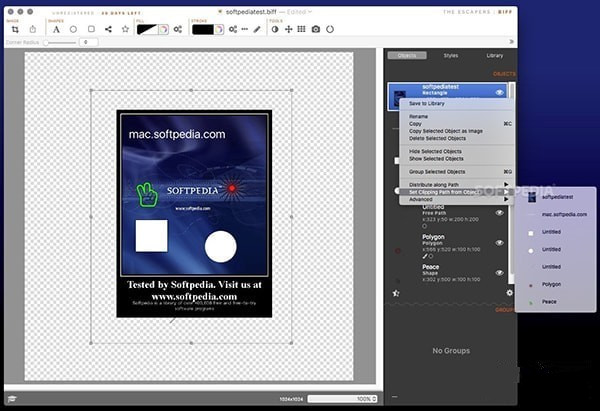
Task: Select the Polygon row in objects list
Action: tap(448, 246)
